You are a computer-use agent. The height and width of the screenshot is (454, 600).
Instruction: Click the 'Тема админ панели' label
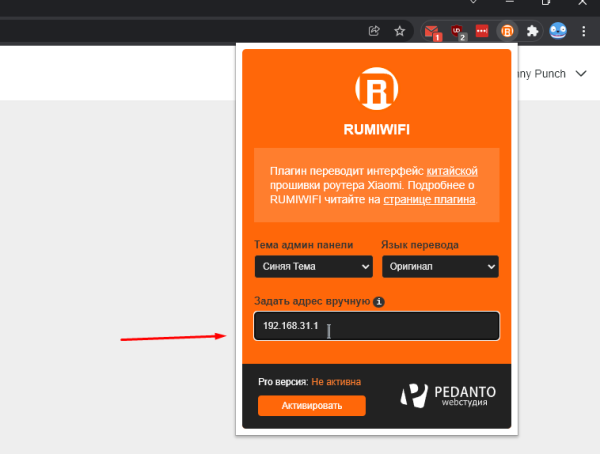303,245
